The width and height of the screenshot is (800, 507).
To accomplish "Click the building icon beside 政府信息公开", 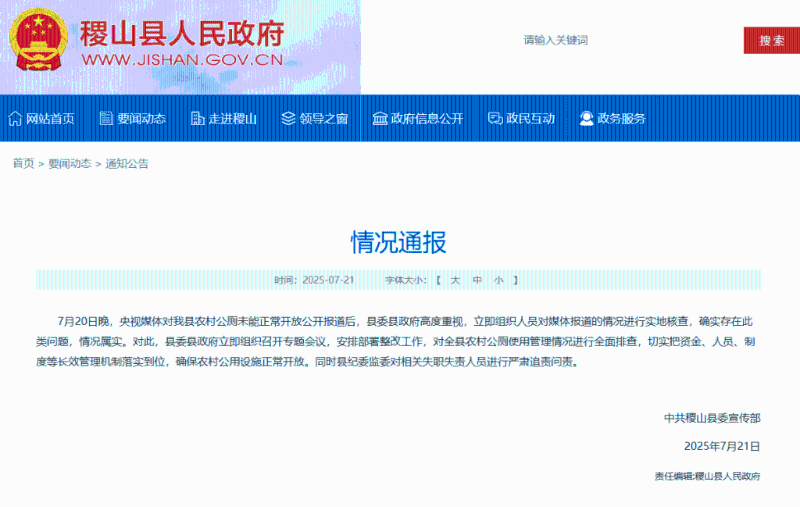I will (380, 118).
